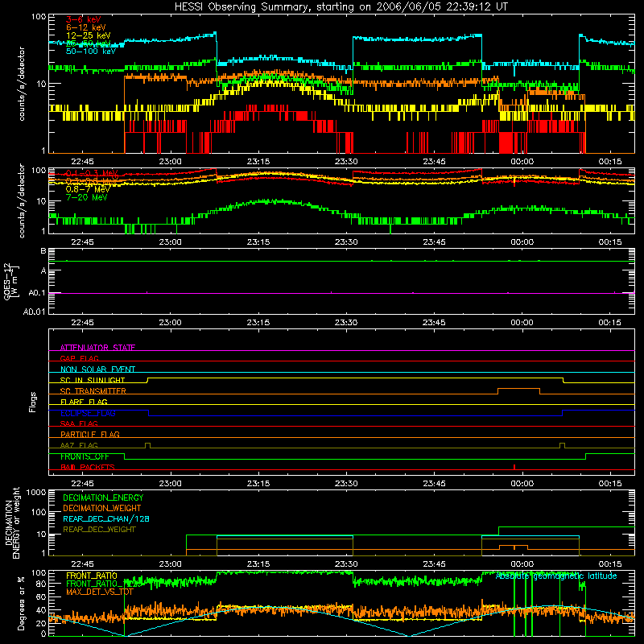The height and width of the screenshot is (644, 644).
Task: Select the blue ECLIPSE_FLAG label
Action: coord(88,413)
